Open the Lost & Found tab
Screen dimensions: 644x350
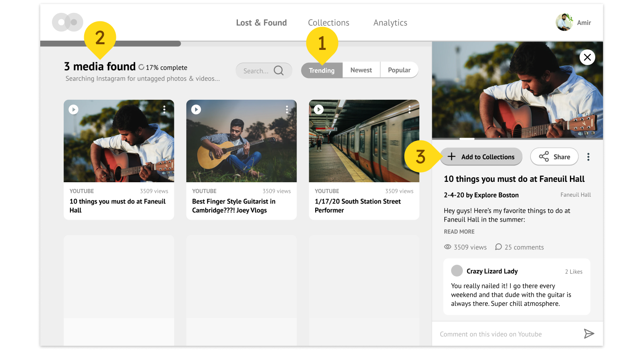tap(261, 23)
